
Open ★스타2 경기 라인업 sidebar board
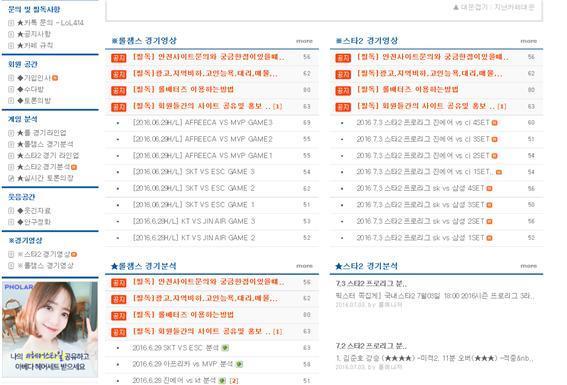click(48, 155)
